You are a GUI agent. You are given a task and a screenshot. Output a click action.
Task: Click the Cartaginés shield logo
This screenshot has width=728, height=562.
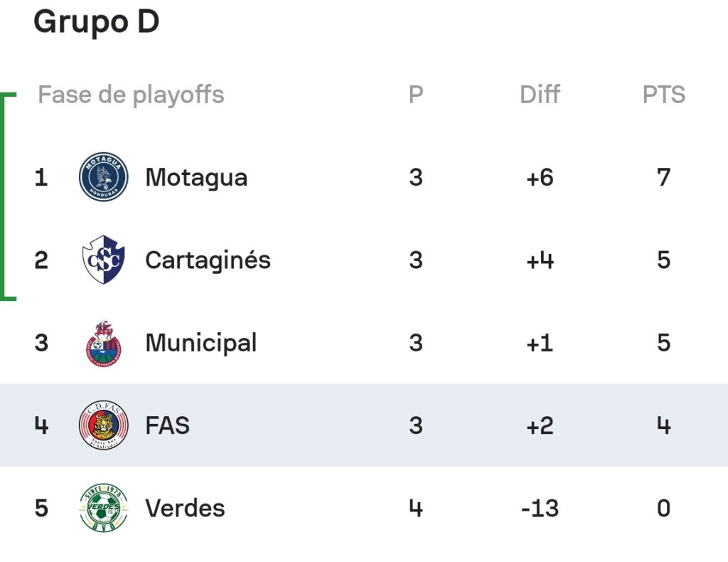104,260
